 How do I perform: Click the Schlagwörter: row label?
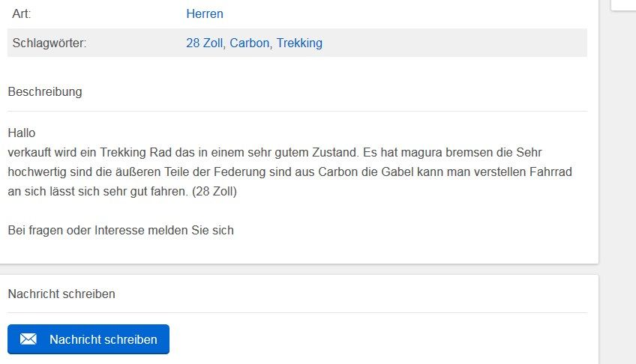tap(49, 43)
